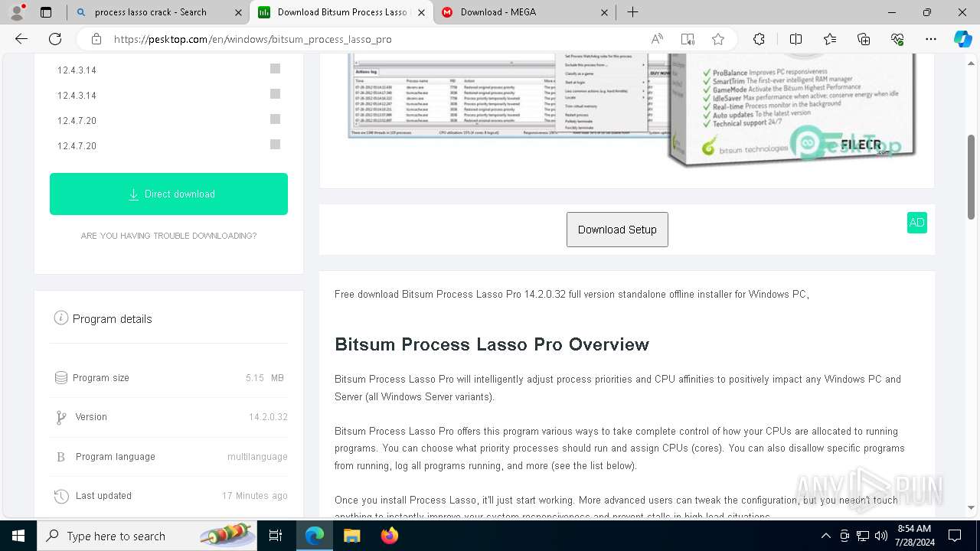Screen dimensions: 980x551
Task: Open the browser profile icon
Action: coord(17,12)
